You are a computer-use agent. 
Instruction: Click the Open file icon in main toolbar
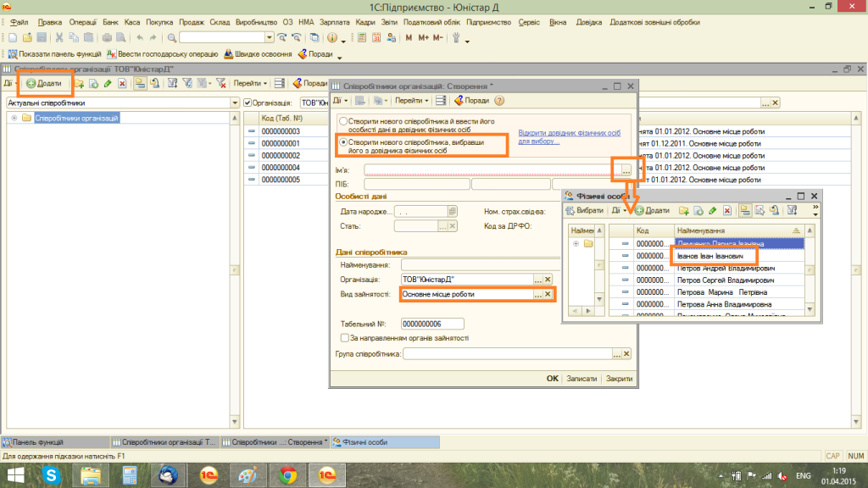point(27,37)
